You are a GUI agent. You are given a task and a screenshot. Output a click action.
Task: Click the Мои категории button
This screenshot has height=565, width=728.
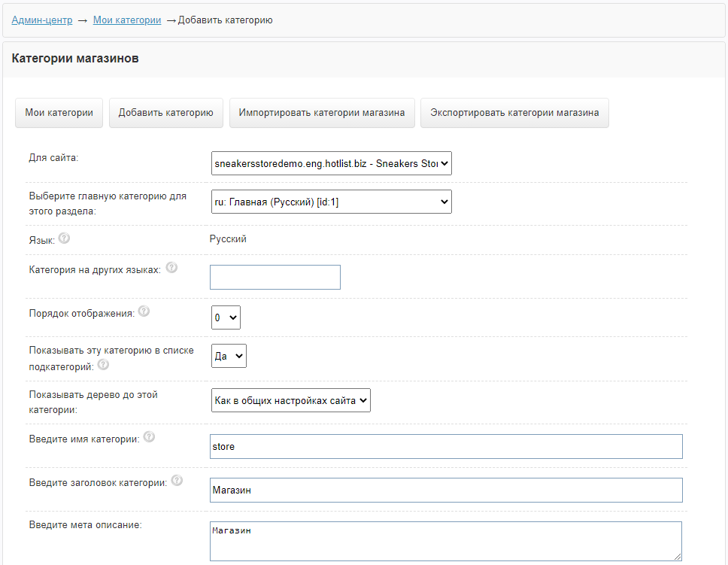click(59, 113)
